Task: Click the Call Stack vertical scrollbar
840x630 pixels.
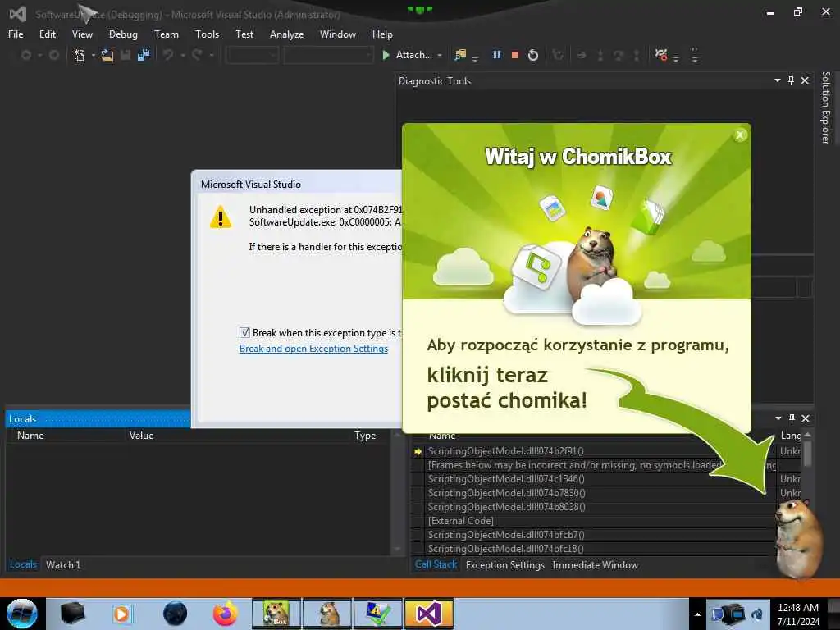Action: 807,493
